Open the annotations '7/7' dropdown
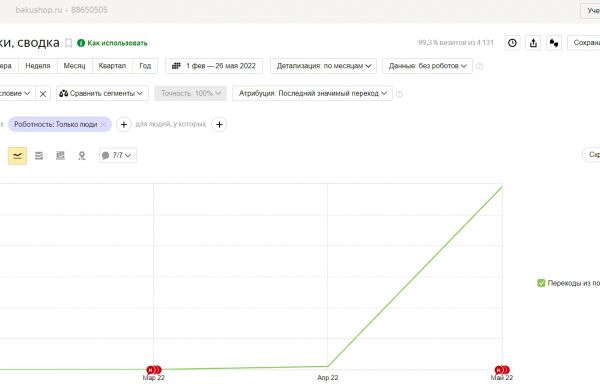The height and width of the screenshot is (387, 600). [118, 155]
